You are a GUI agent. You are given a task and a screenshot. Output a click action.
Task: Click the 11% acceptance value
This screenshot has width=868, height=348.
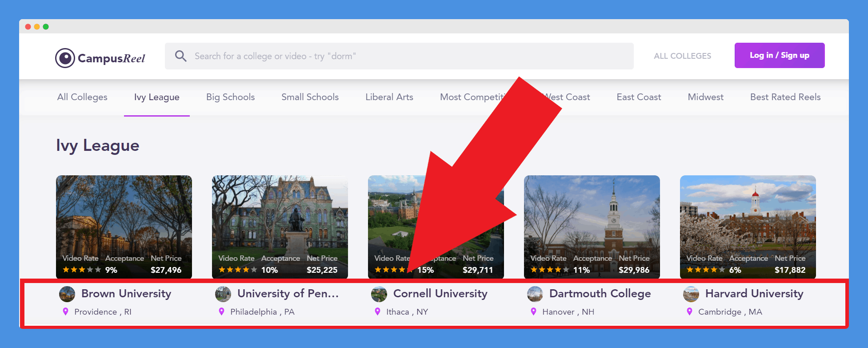tap(581, 270)
